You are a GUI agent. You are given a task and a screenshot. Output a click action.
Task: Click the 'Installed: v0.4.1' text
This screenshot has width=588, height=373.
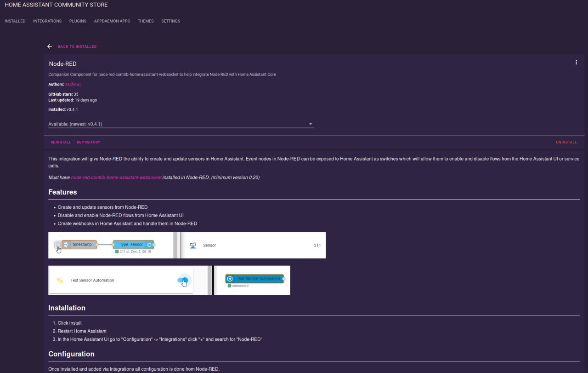tap(63, 109)
